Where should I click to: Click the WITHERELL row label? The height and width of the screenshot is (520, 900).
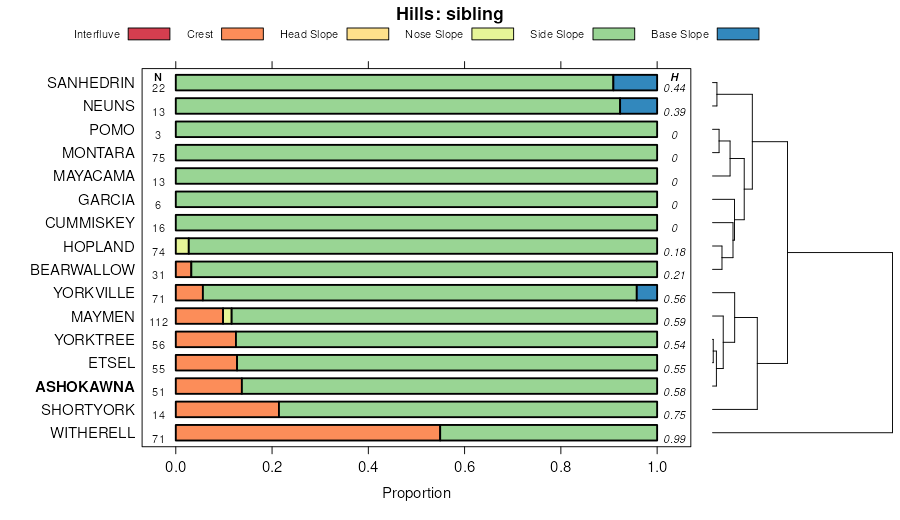(x=92, y=433)
